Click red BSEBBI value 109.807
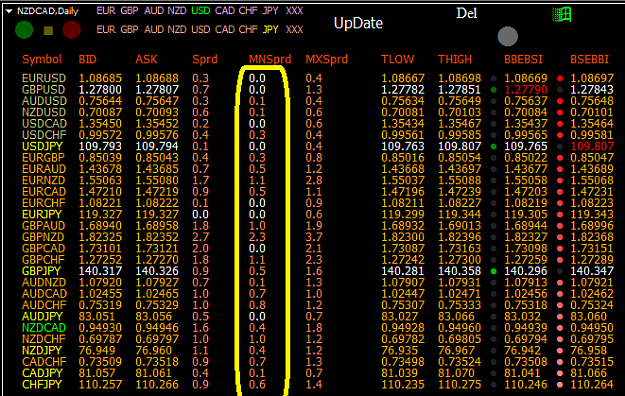The height and width of the screenshot is (396, 625). [x=592, y=146]
